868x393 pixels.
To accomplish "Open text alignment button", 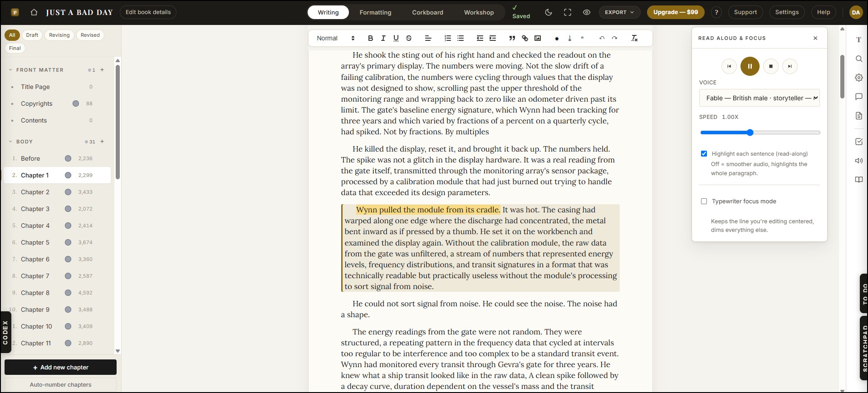I will 428,38.
